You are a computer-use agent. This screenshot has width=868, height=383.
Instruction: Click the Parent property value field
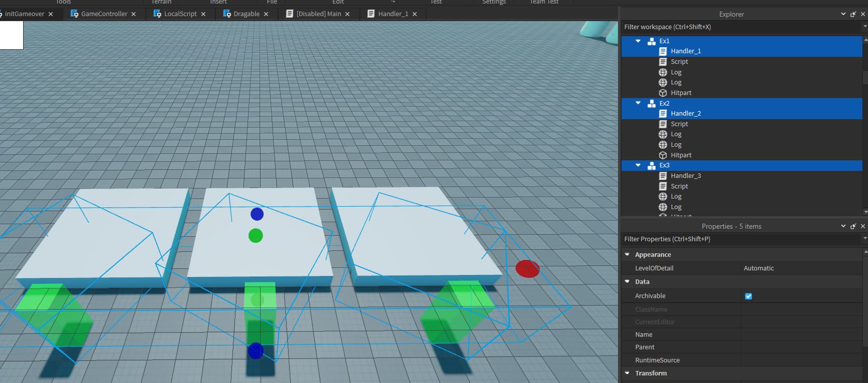(802, 347)
